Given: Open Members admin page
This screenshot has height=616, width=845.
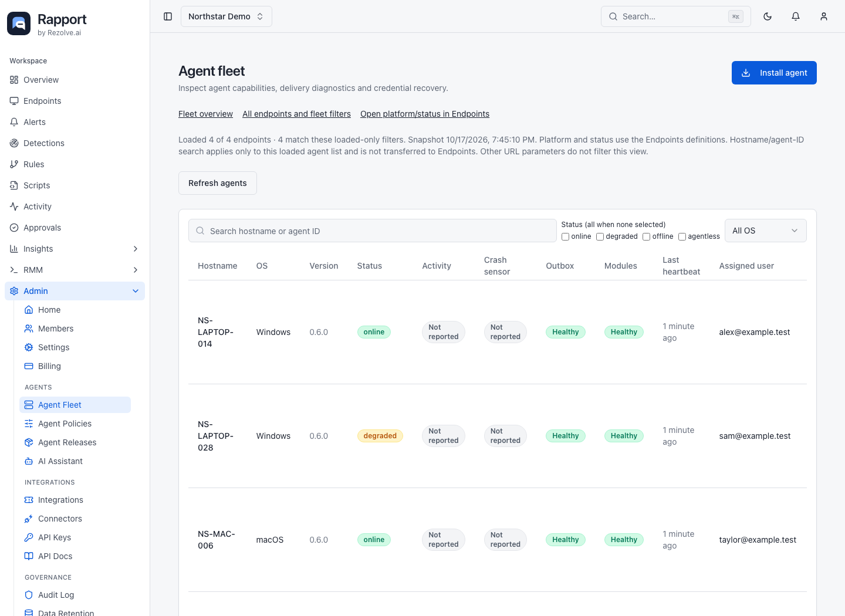Looking at the screenshot, I should coord(75,329).
